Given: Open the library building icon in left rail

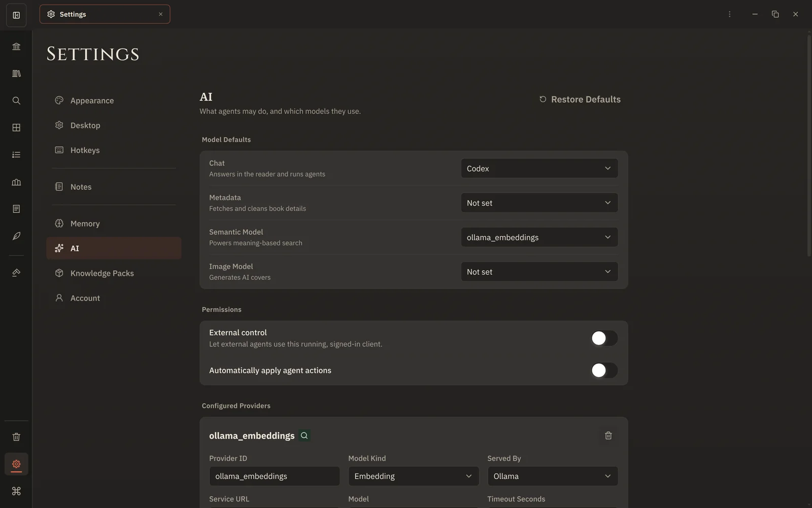Looking at the screenshot, I should pyautogui.click(x=16, y=46).
